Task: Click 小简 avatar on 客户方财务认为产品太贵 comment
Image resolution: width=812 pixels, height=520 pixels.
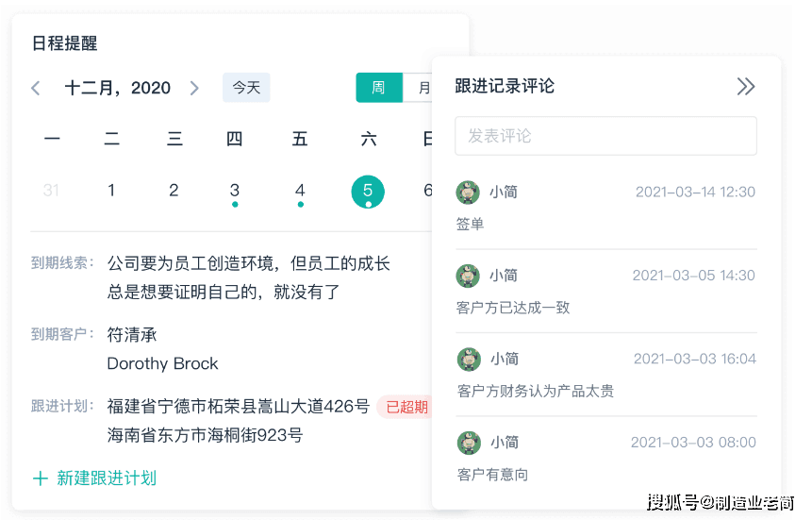Action: tap(469, 360)
